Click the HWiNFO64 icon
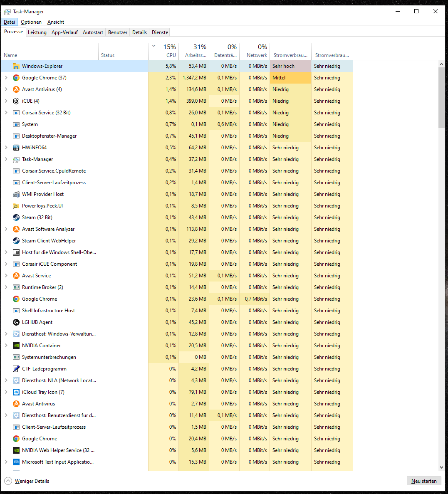Image resolution: width=448 pixels, height=494 pixels. coord(16,148)
